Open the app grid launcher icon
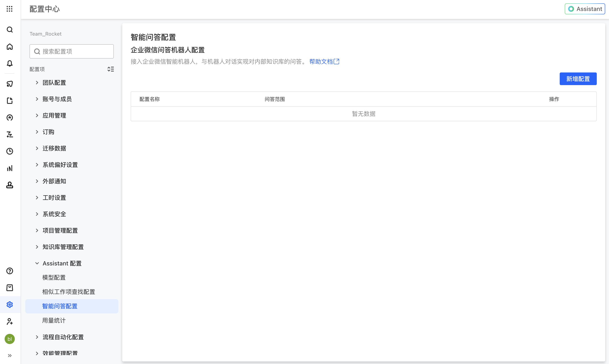 (9, 9)
